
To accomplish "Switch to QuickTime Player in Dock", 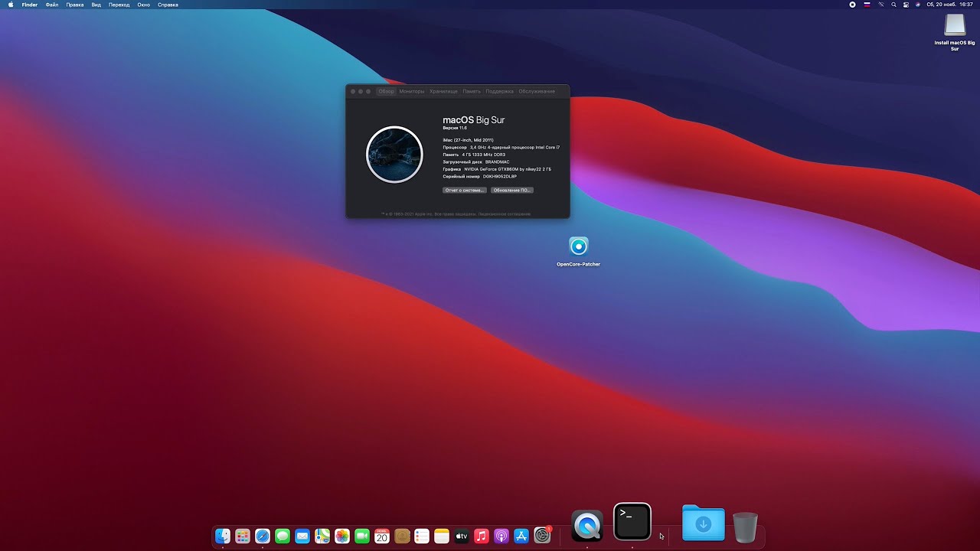I will (587, 526).
